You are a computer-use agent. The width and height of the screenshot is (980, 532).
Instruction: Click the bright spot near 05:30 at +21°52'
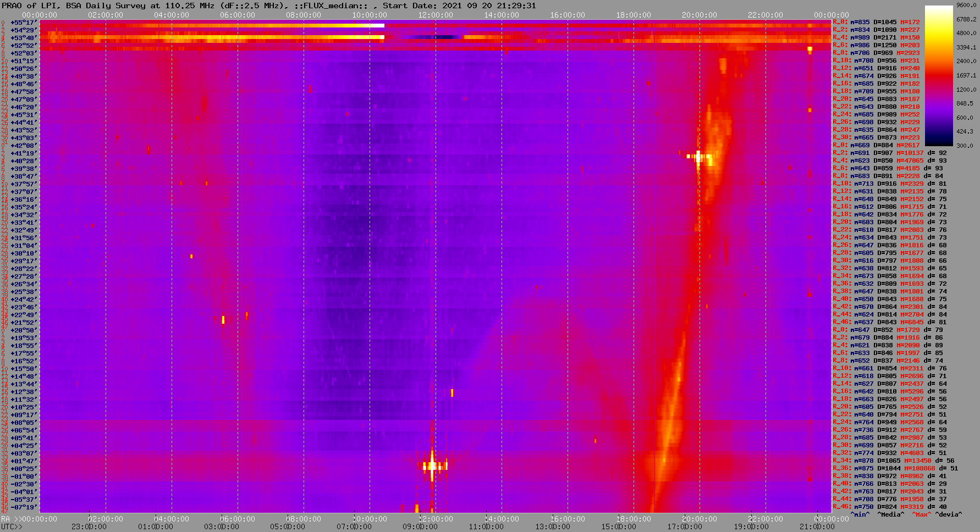[x=223, y=320]
